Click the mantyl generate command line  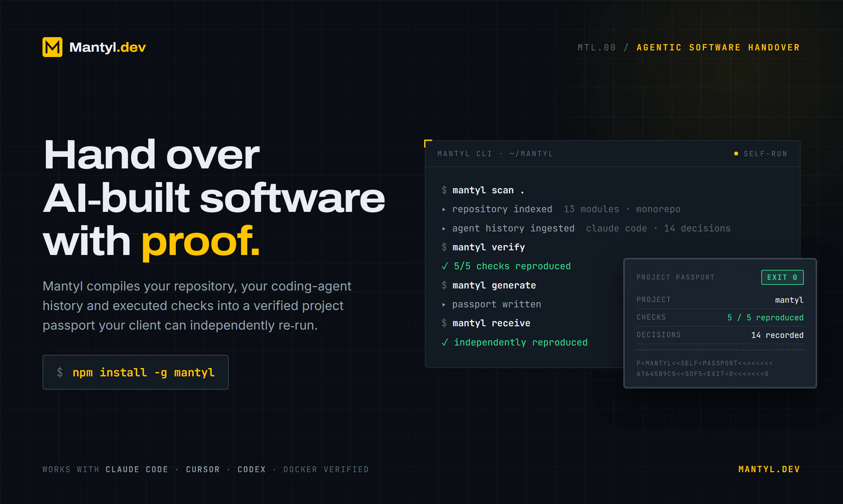coord(494,285)
